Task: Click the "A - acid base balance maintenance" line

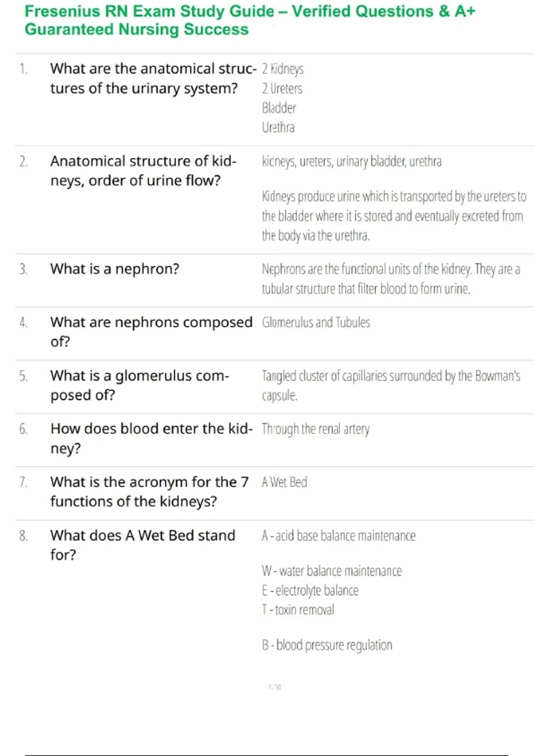Action: click(x=338, y=535)
